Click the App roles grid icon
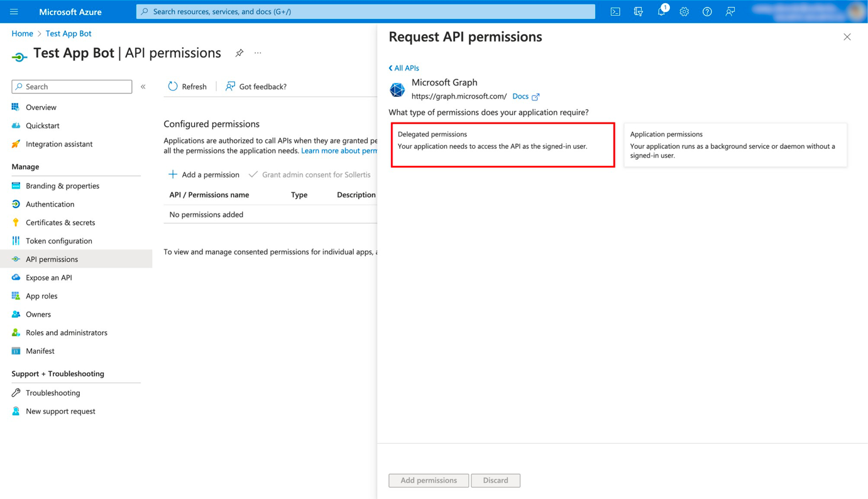868x499 pixels. click(x=16, y=296)
